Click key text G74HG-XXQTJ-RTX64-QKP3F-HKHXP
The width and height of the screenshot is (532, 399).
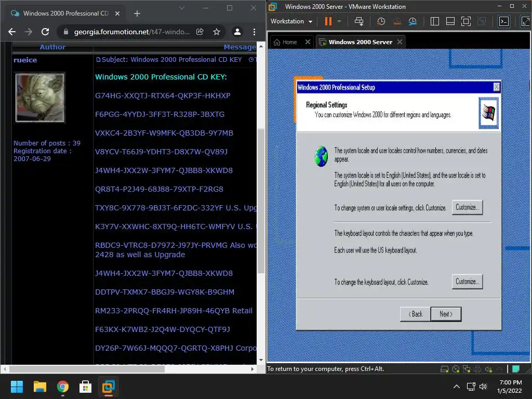click(x=163, y=96)
